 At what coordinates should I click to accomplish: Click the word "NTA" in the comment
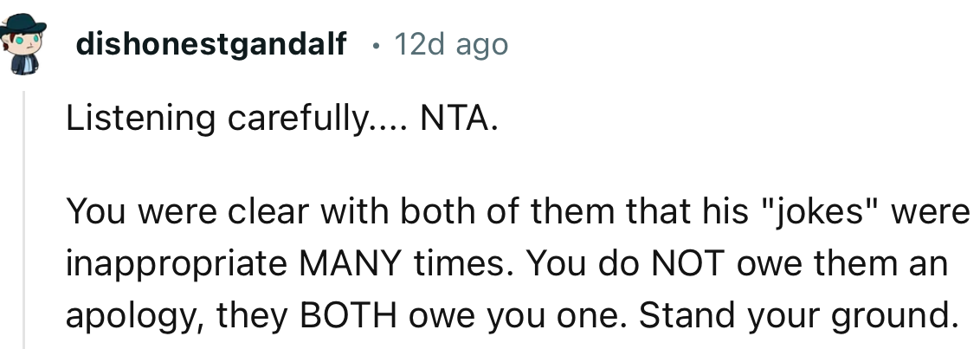tap(454, 120)
